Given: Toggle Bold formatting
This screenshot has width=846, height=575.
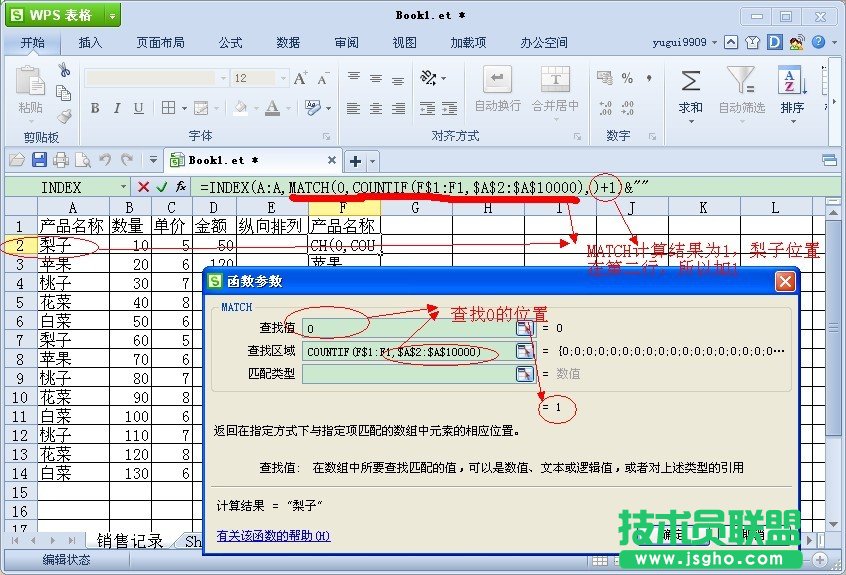Looking at the screenshot, I should click(95, 108).
